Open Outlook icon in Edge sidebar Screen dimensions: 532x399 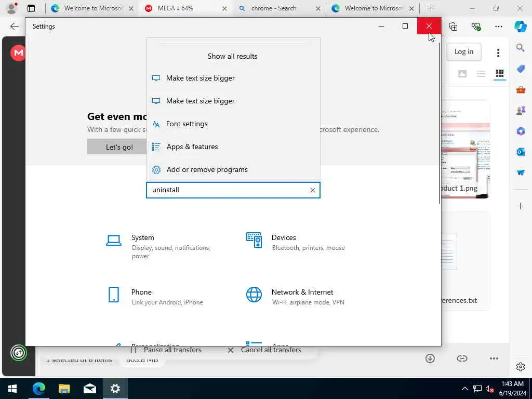(521, 152)
